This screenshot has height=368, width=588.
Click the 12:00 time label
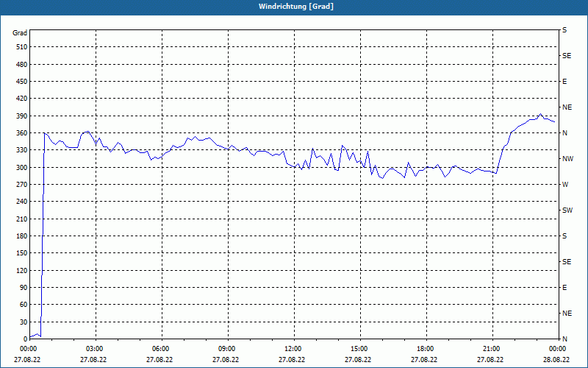[292, 349]
